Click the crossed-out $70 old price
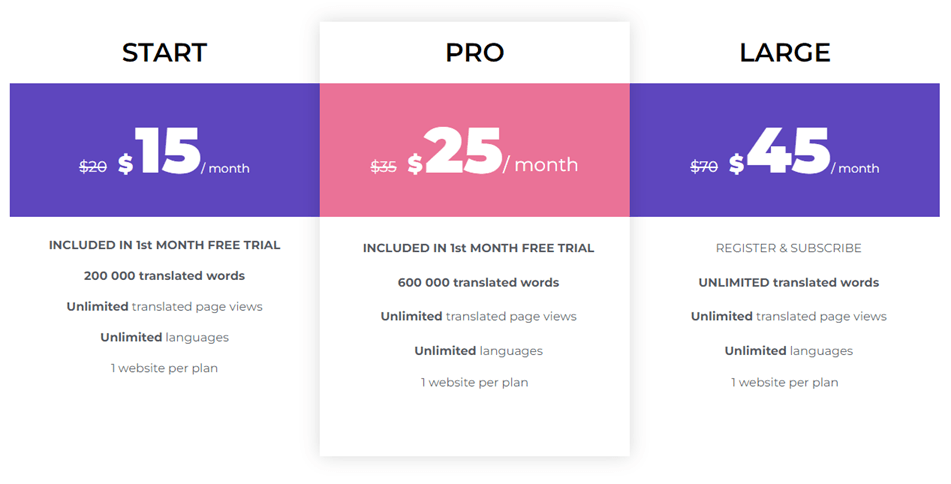This screenshot has height=484, width=951. click(704, 166)
